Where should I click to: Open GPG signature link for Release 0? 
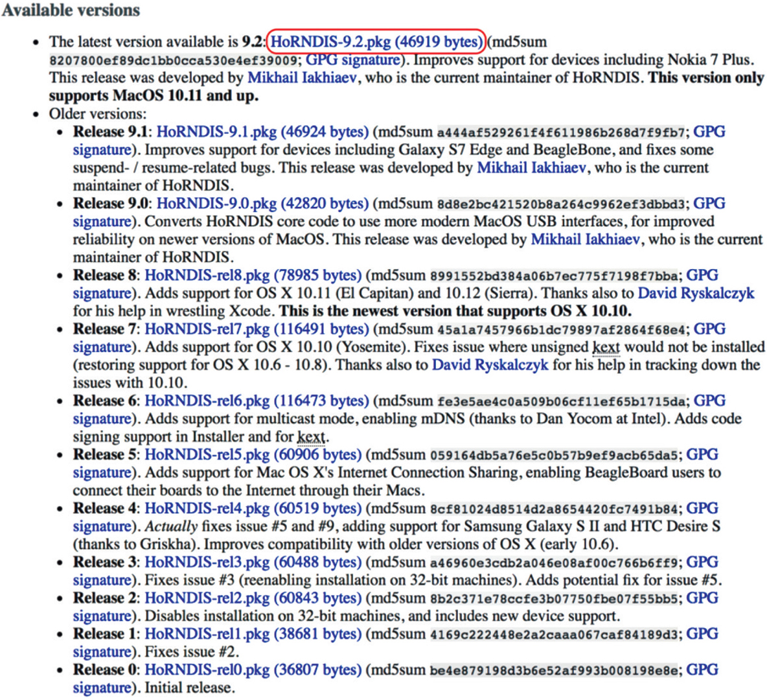coord(702,670)
